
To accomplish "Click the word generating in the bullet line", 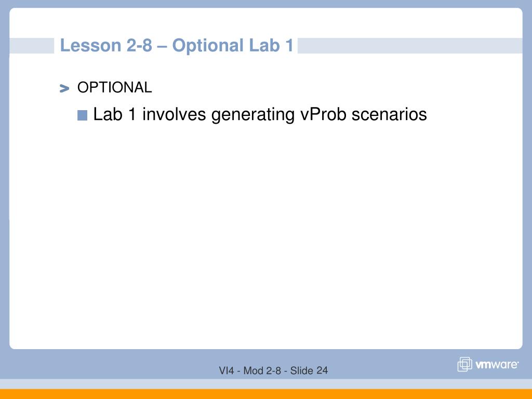I will coord(253,115).
